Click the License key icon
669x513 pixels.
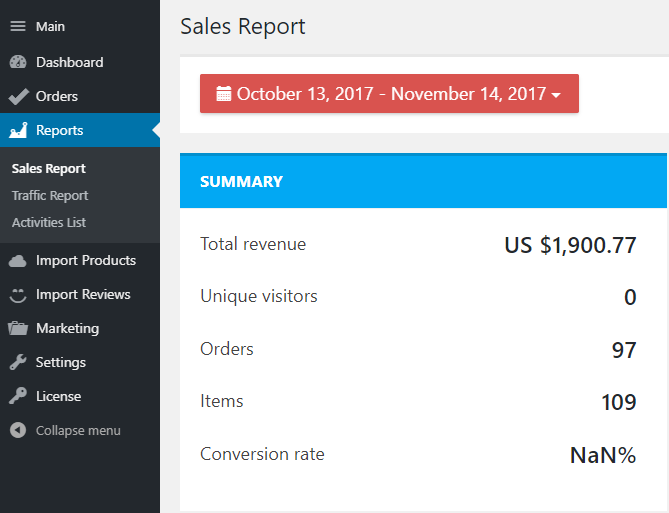point(18,397)
